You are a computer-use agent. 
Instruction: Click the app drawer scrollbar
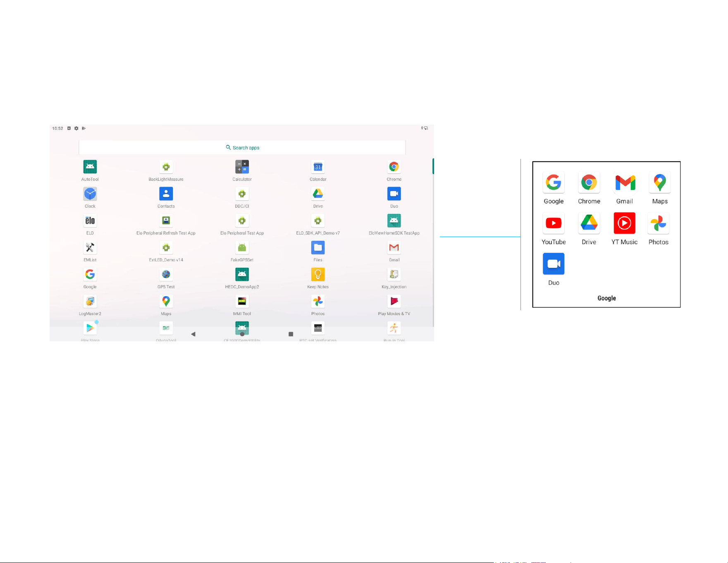433,166
